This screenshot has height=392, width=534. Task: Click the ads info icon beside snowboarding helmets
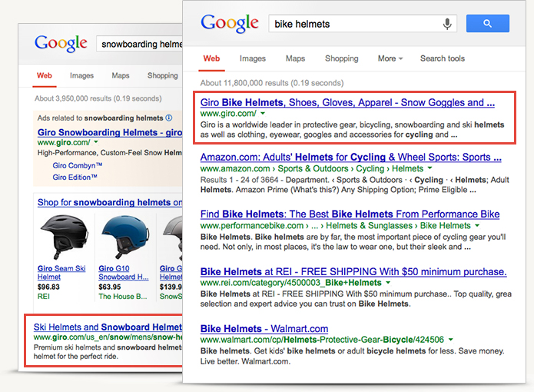[x=169, y=118]
